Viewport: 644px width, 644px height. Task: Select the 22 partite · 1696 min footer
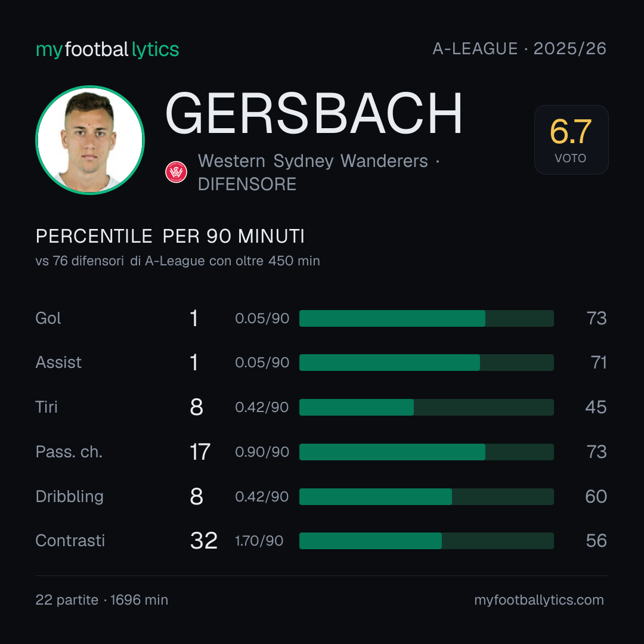click(102, 600)
